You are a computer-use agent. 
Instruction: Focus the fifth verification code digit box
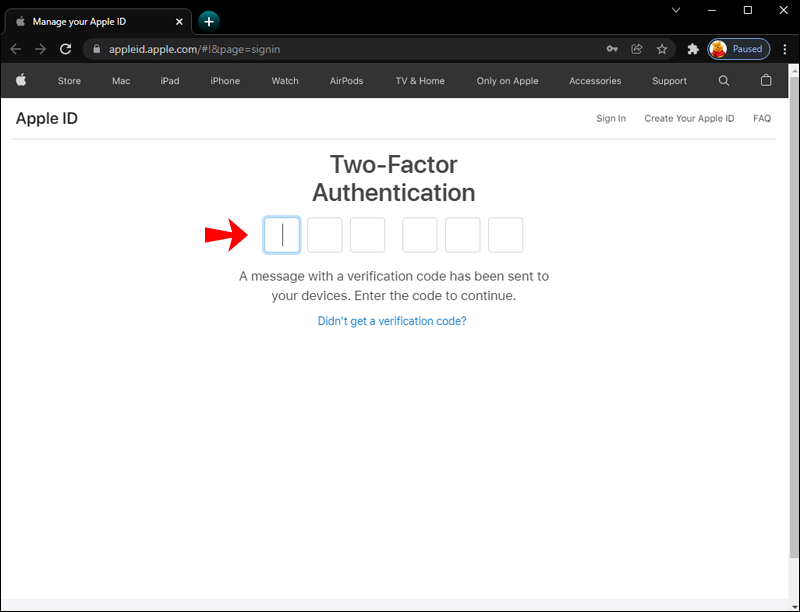click(462, 235)
